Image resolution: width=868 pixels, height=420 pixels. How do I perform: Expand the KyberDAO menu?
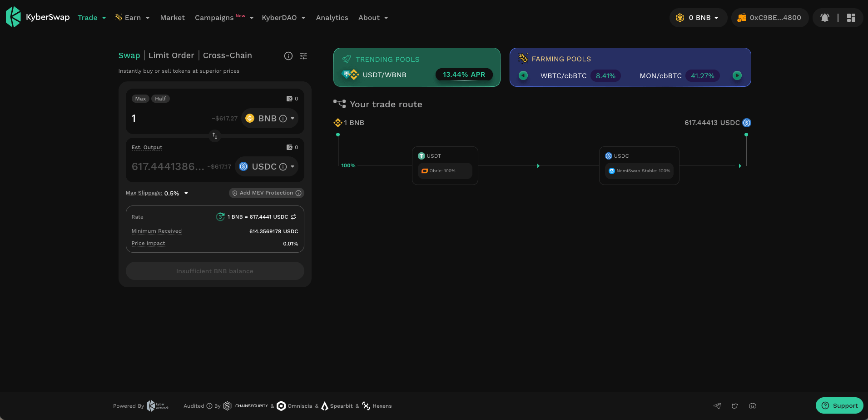click(283, 18)
